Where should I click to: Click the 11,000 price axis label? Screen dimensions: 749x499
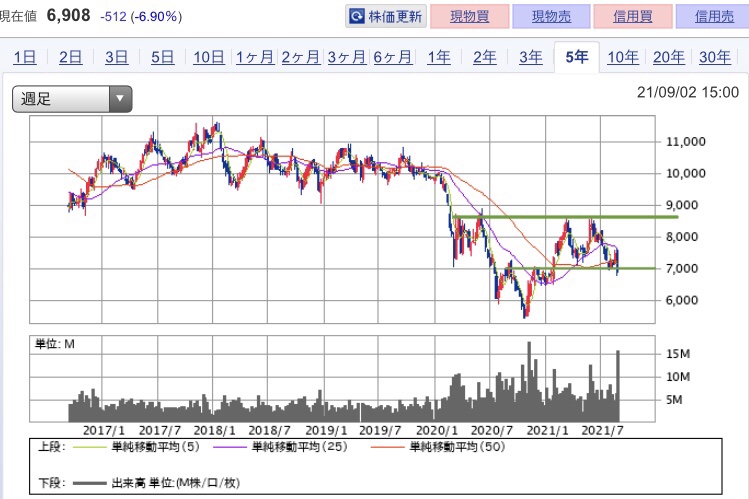685,142
